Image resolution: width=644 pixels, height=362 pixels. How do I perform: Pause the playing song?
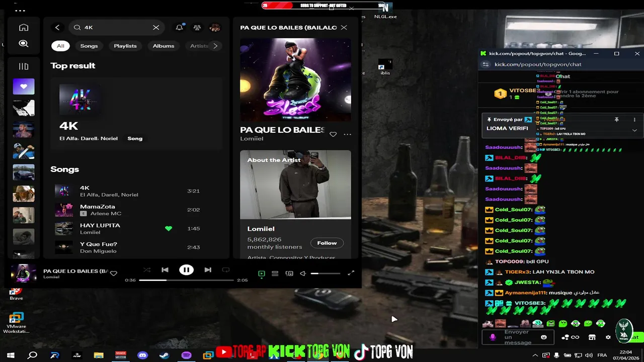click(x=186, y=270)
